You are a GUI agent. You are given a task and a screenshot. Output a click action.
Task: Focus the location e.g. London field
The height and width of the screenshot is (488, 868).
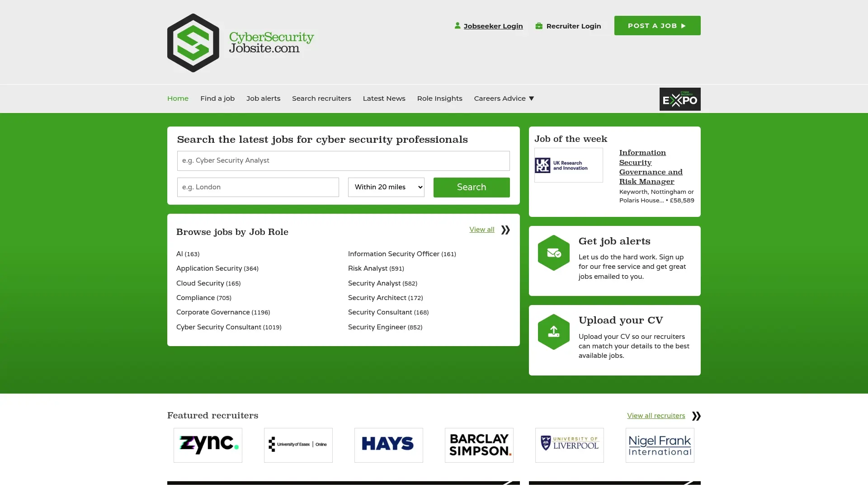[258, 187]
